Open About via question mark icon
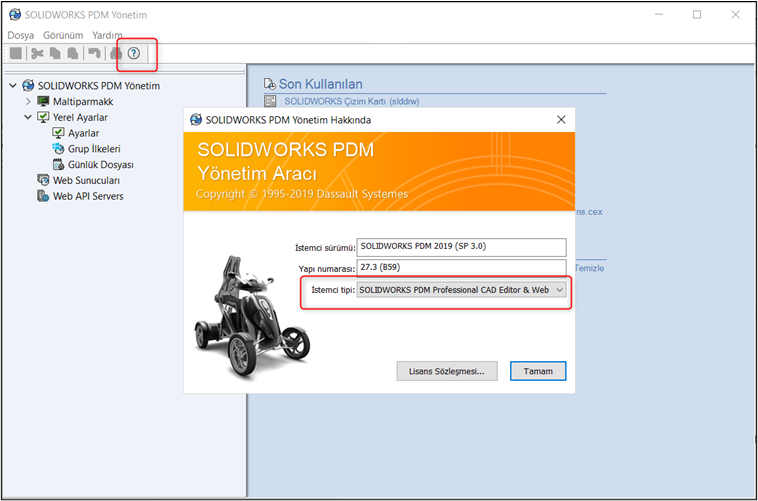This screenshot has width=758, height=501. coord(133,53)
